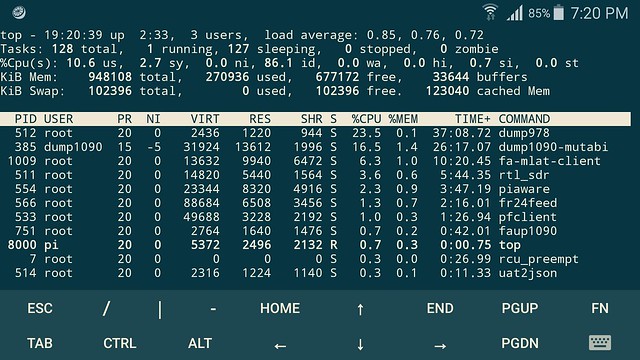Tap the CTRL modifier key
Viewport: 640px width, 360px height.
click(120, 343)
